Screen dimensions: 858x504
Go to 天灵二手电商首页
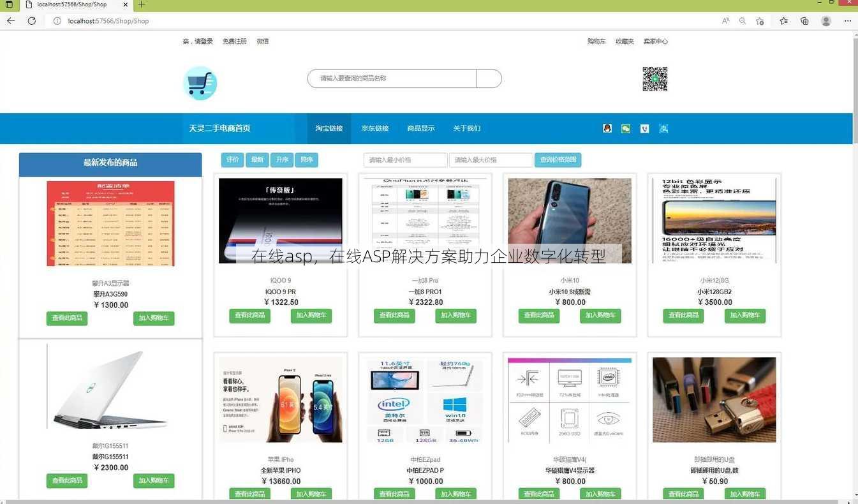[x=219, y=128]
